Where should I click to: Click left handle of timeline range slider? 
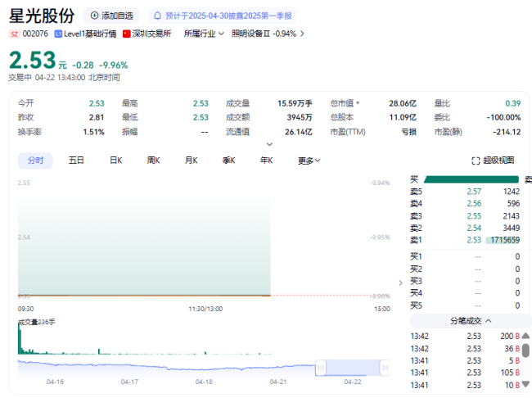tap(322, 367)
